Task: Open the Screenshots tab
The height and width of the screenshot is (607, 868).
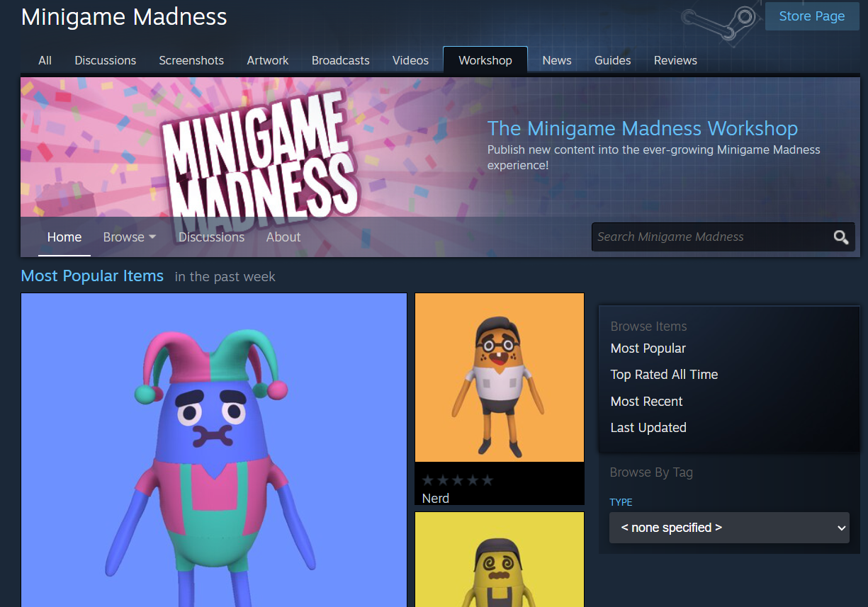Action: pos(191,60)
